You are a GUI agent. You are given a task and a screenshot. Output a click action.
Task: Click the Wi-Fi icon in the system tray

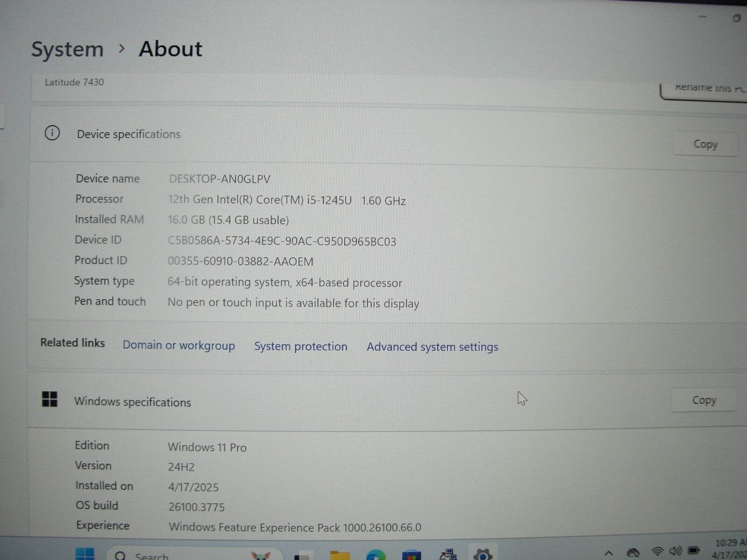(x=658, y=552)
